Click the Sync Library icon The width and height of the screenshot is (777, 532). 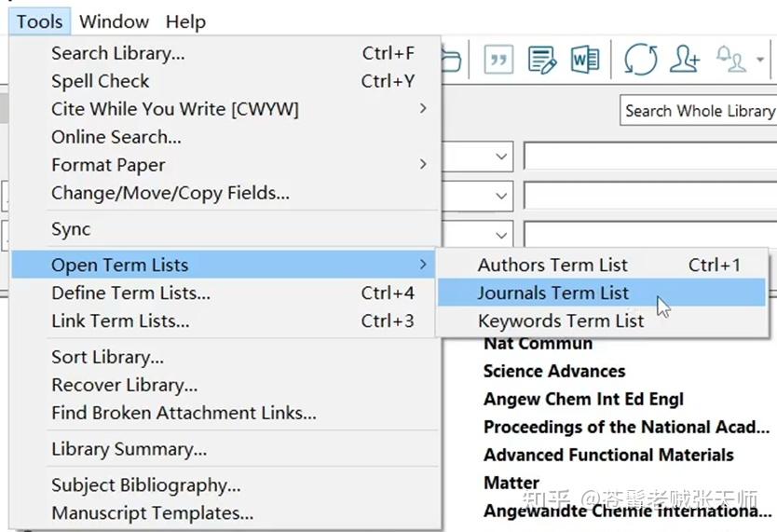tap(641, 60)
